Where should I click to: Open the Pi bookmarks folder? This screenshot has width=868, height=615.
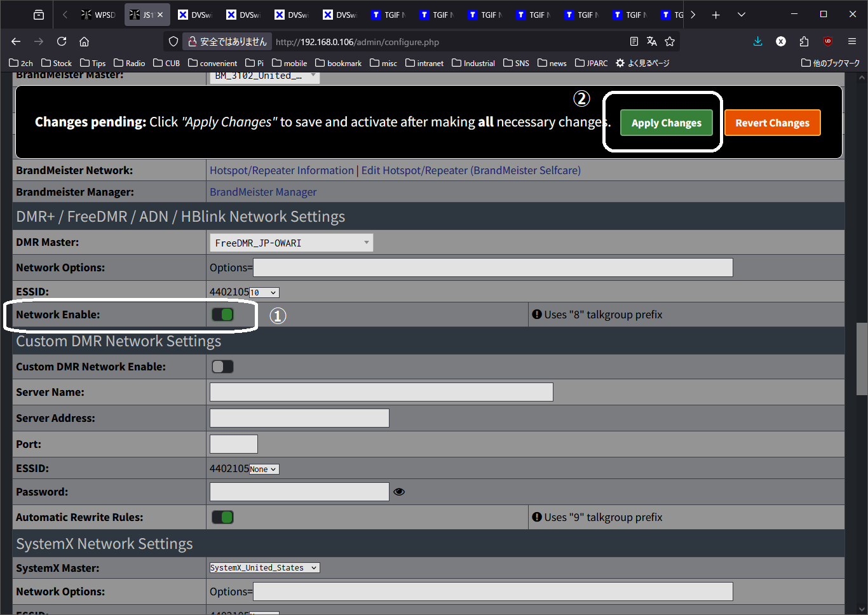254,63
